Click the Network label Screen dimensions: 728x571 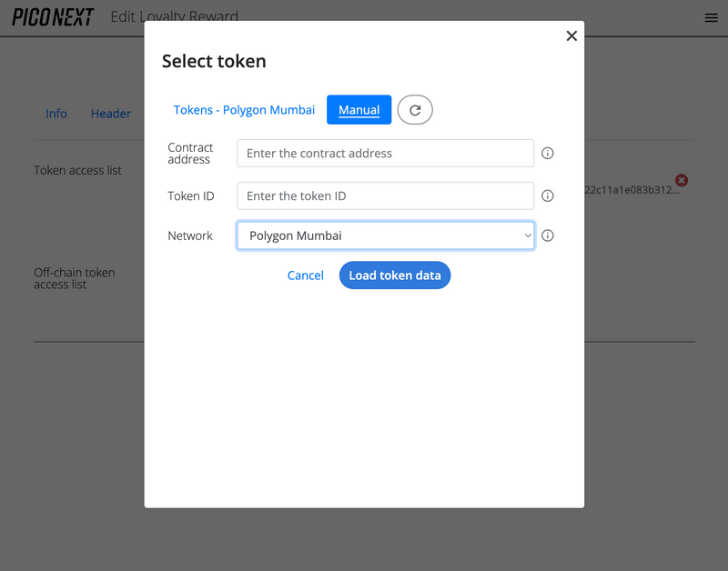(189, 235)
